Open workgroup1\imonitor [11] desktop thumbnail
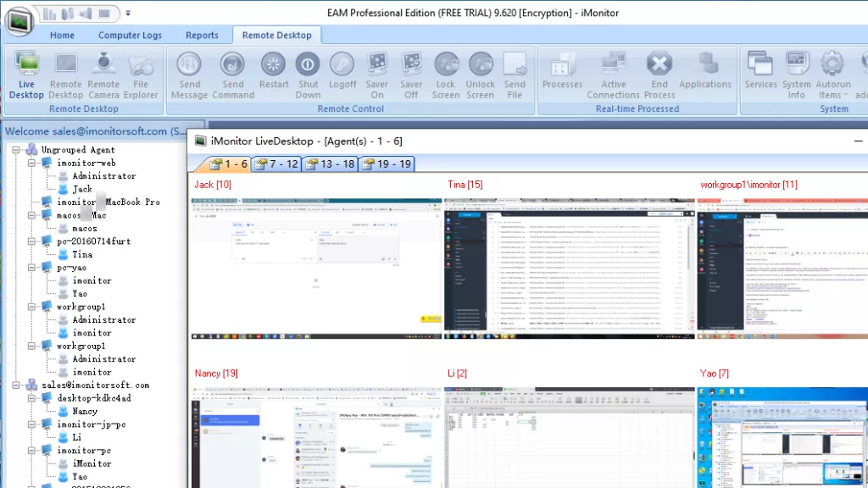The width and height of the screenshot is (868, 488). coord(782,269)
